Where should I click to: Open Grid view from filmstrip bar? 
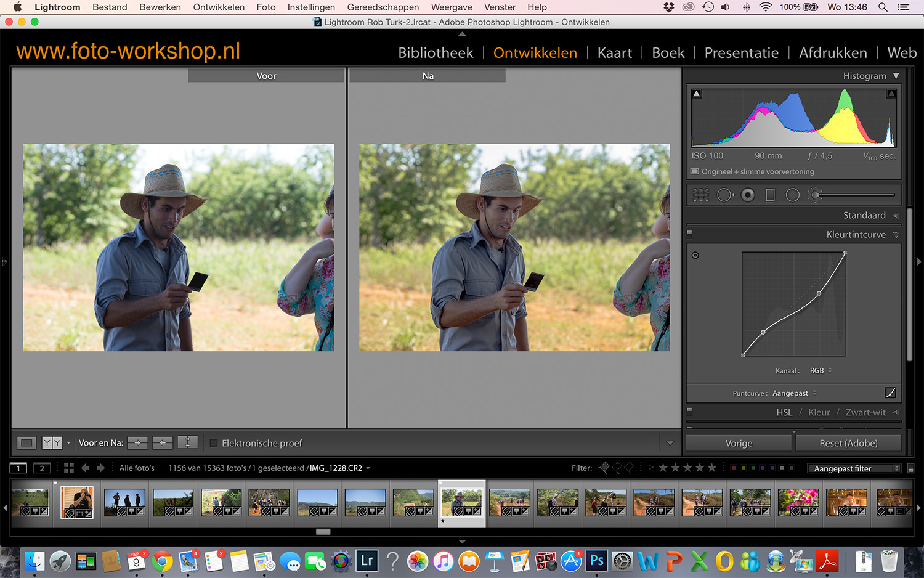(69, 468)
